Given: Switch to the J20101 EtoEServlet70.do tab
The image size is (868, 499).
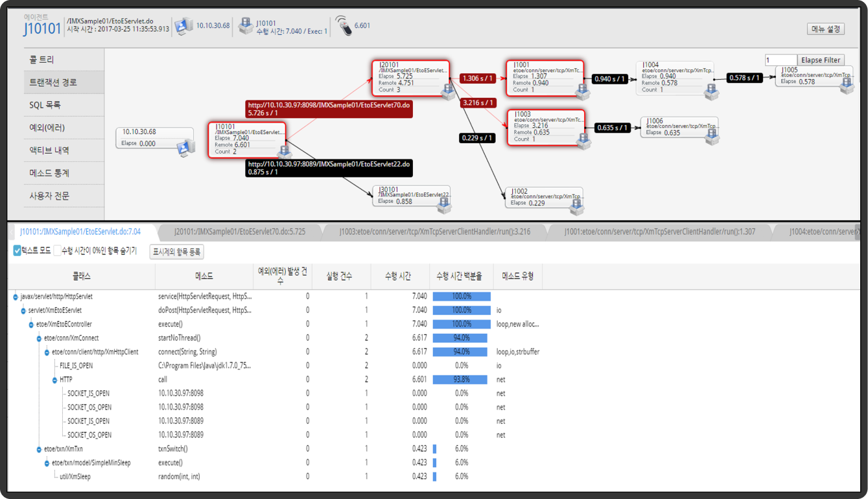Looking at the screenshot, I should pos(239,231).
